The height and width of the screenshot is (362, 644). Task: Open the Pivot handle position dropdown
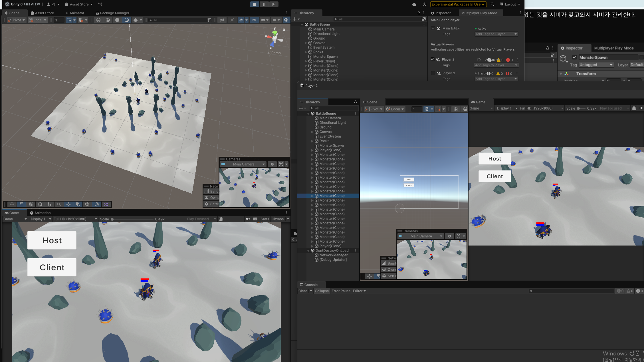click(x=17, y=20)
